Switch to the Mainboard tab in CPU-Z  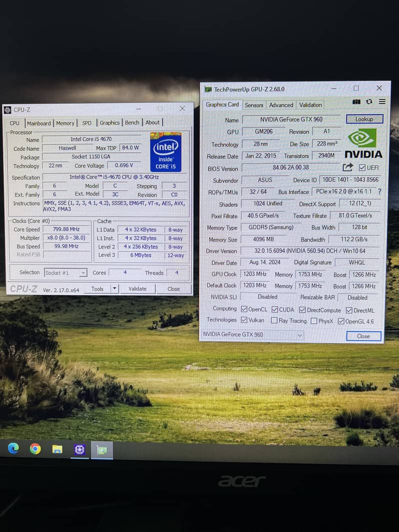point(39,123)
